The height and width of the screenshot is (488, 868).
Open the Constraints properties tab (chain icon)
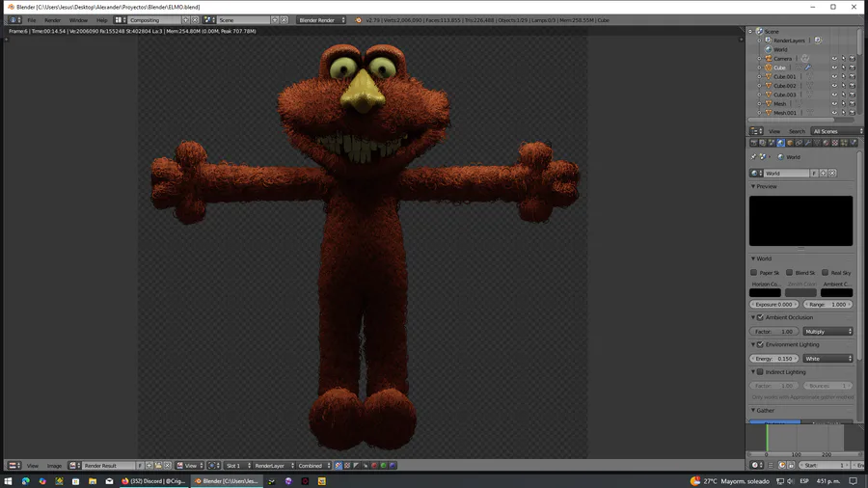[799, 143]
